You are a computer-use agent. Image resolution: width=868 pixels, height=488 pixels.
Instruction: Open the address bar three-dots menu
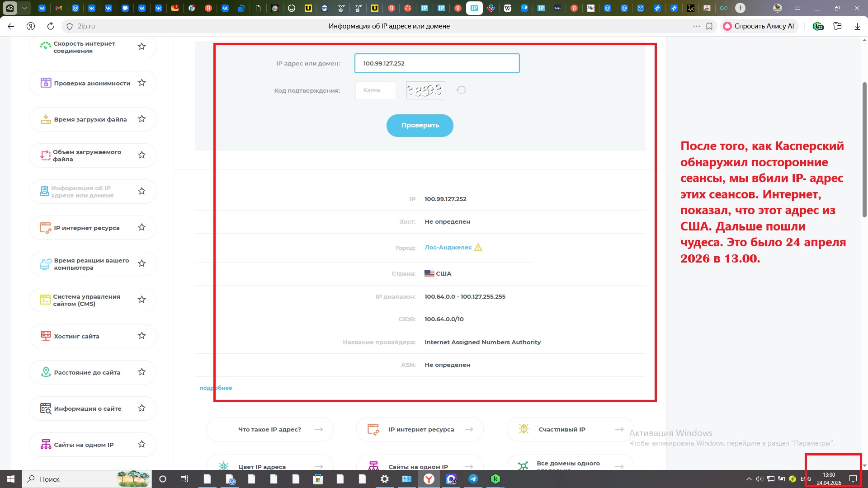697,26
